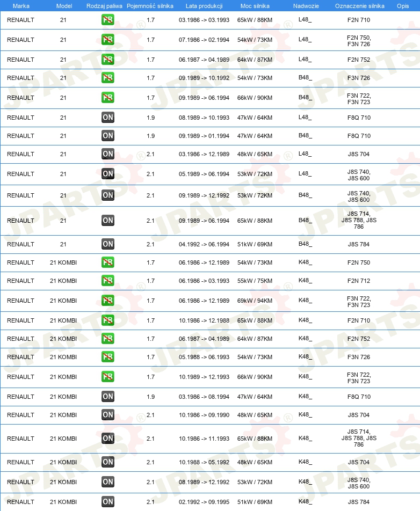The width and height of the screenshot is (420, 511).
Task: Click J8S 784 in the K48_ row
Action: point(359,502)
